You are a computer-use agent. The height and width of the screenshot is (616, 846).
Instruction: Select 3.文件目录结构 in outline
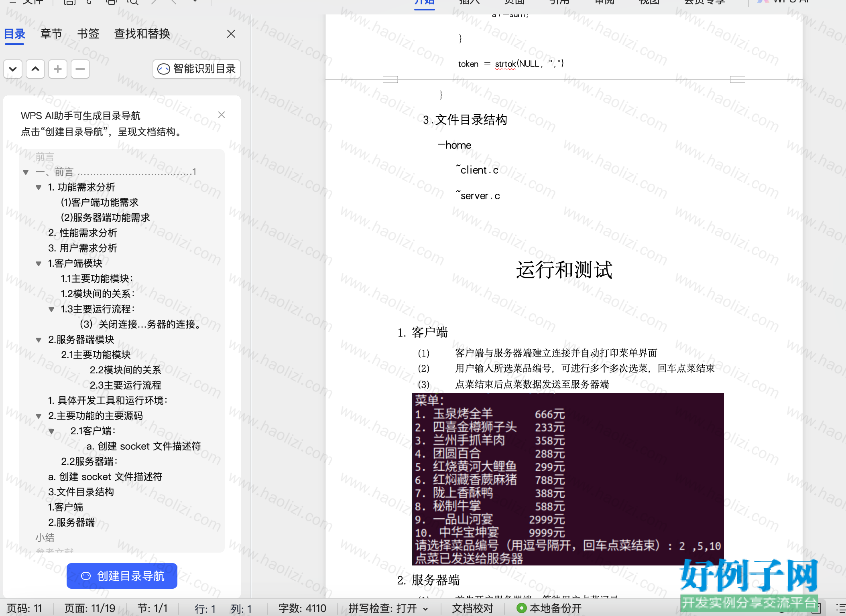coord(81,492)
